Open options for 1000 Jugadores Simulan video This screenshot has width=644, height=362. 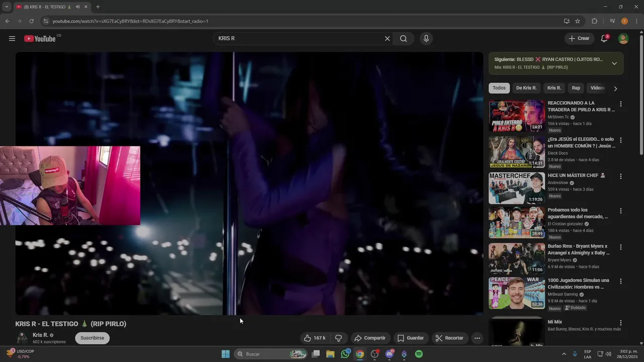(620, 282)
